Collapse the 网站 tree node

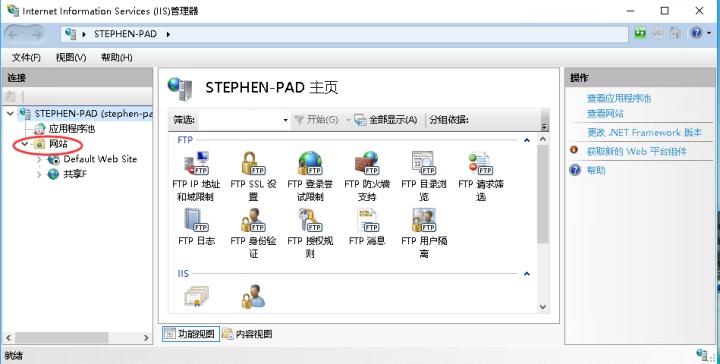(25, 144)
